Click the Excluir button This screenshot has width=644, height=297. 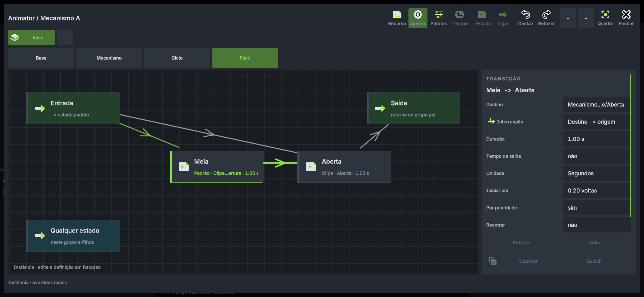(x=594, y=261)
